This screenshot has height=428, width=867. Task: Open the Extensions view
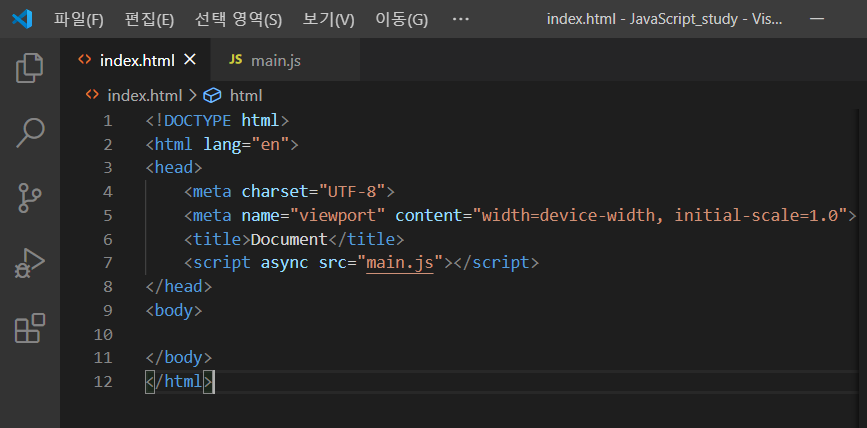coord(30,328)
